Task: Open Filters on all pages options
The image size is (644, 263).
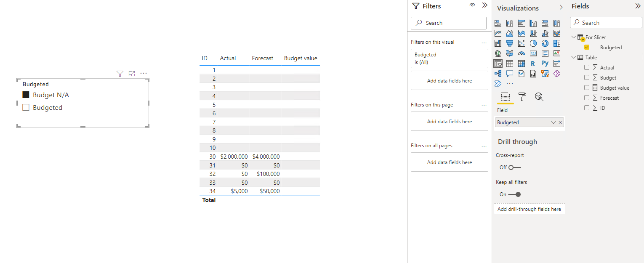Action: 484,146
